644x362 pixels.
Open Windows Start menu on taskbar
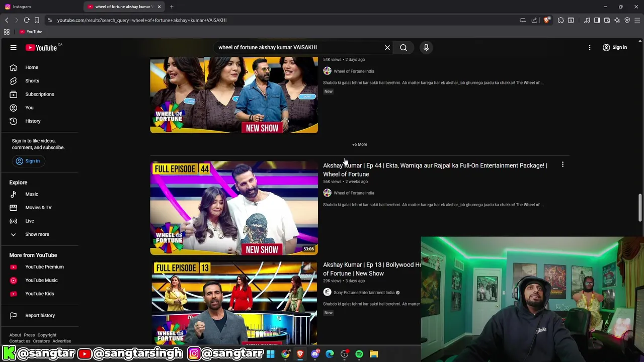point(271,354)
